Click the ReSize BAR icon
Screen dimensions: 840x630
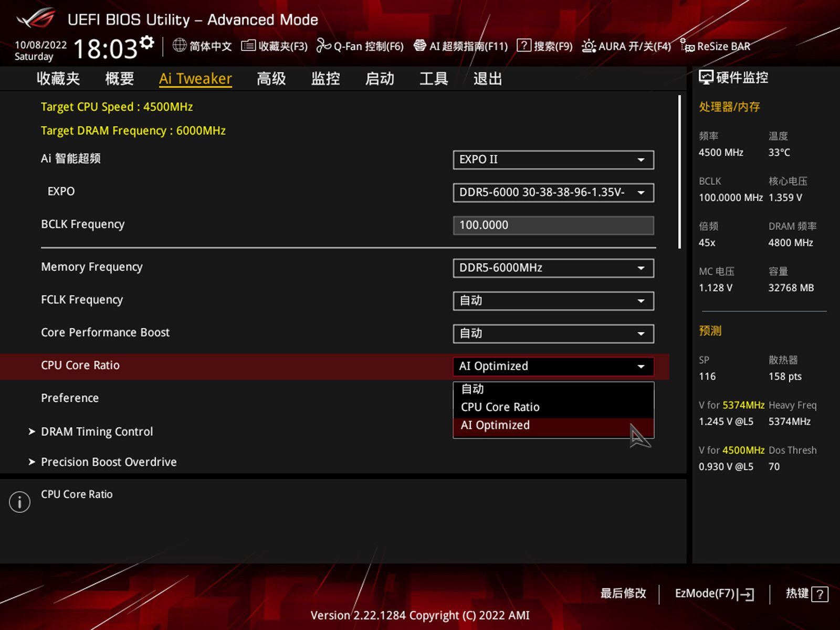pos(687,46)
